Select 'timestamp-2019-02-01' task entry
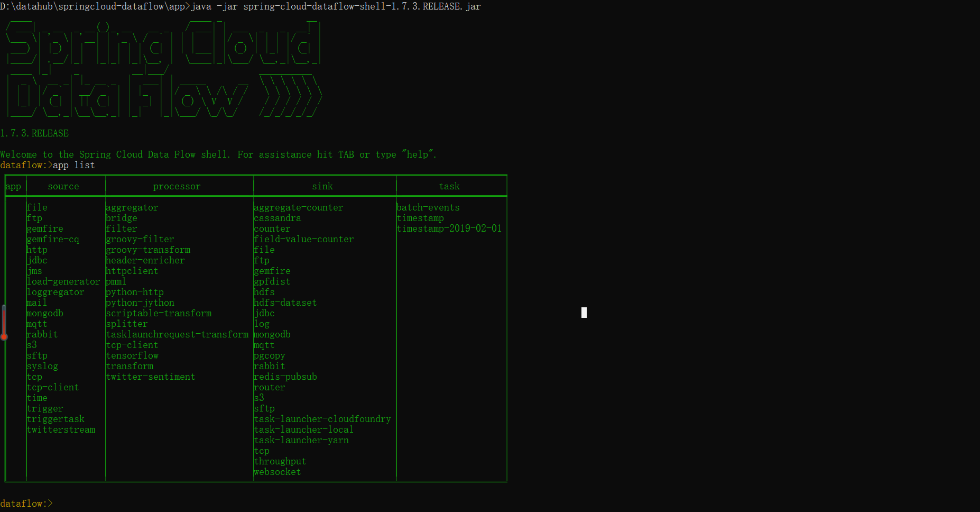This screenshot has height=512, width=980. [x=449, y=228]
